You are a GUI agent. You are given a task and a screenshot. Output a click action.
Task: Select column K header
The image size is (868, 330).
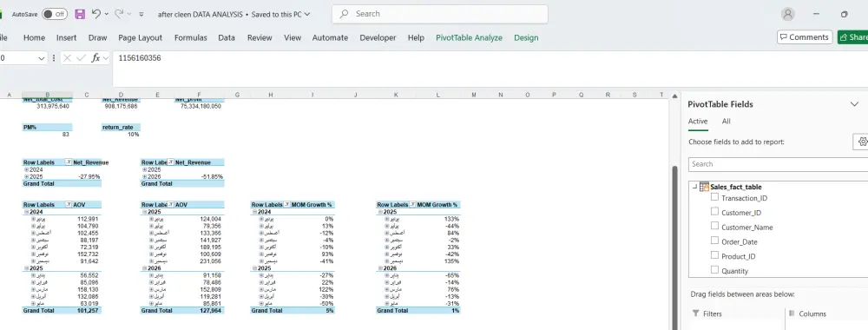[x=396, y=95]
